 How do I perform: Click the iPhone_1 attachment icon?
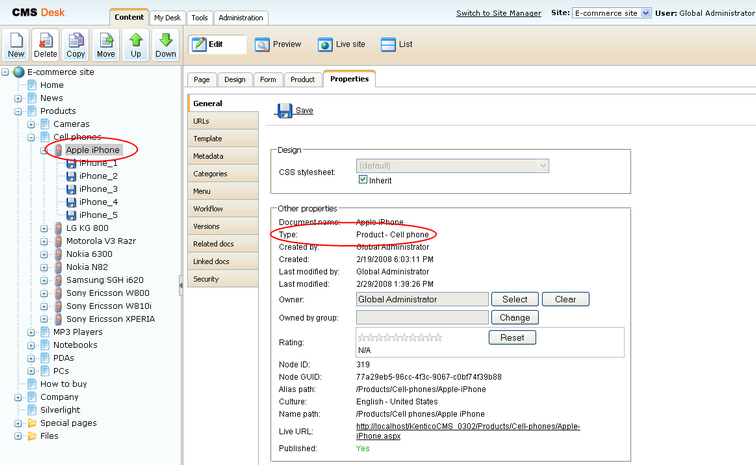coord(71,164)
